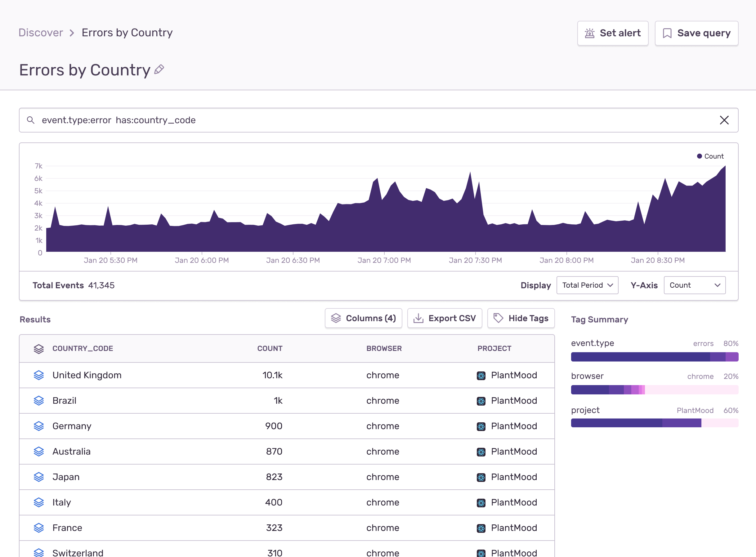The width and height of the screenshot is (756, 557).
Task: Focus the event.type:error search field
Action: pos(337,120)
